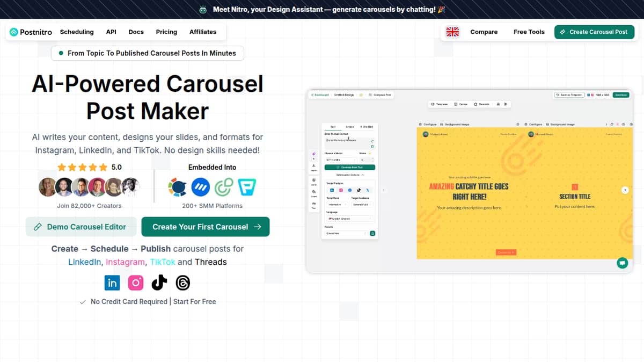The image size is (644, 362).
Task: Click the first creator avatar
Action: click(48, 186)
